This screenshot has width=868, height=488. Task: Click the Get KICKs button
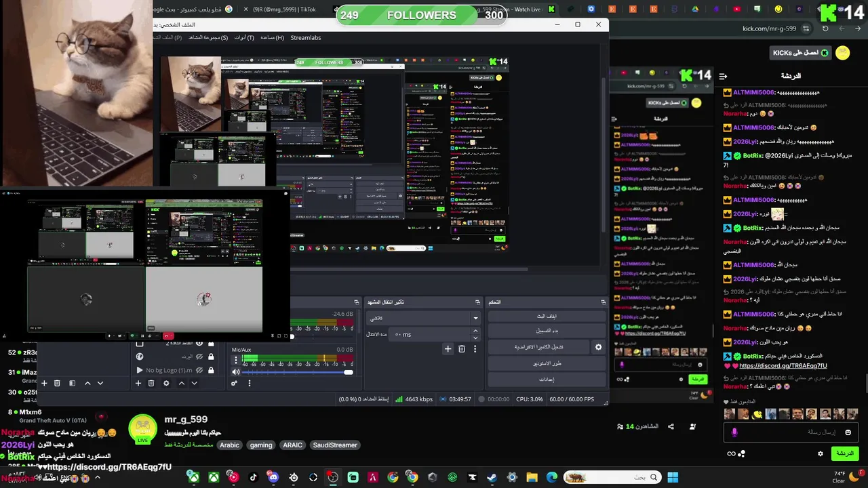[800, 53]
